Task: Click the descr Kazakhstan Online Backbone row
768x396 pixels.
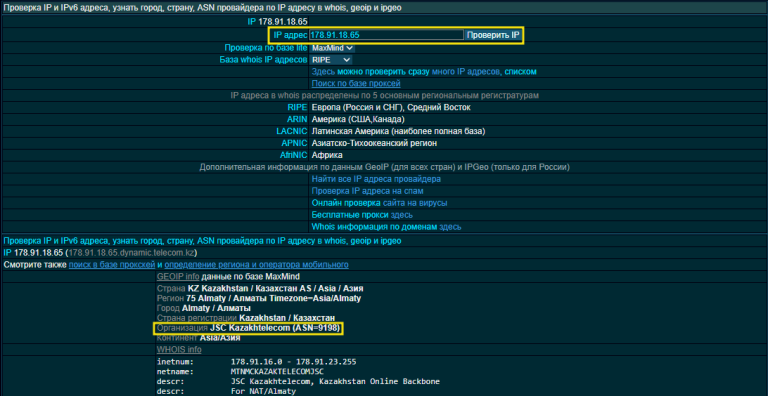Action: [298, 381]
